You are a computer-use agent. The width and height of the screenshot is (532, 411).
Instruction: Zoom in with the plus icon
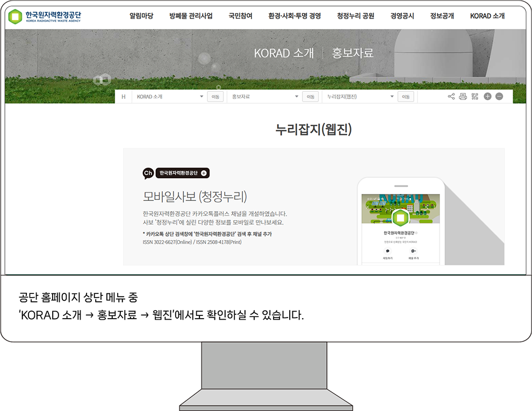[x=487, y=97]
